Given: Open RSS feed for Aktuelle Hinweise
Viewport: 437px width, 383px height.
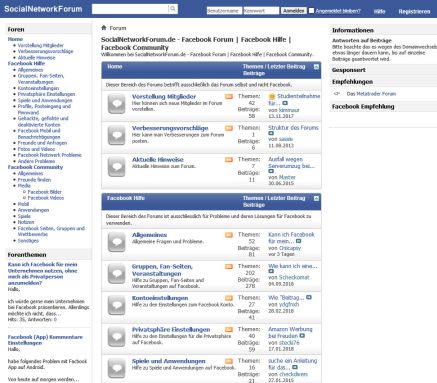Looking at the screenshot, I should tap(229, 160).
